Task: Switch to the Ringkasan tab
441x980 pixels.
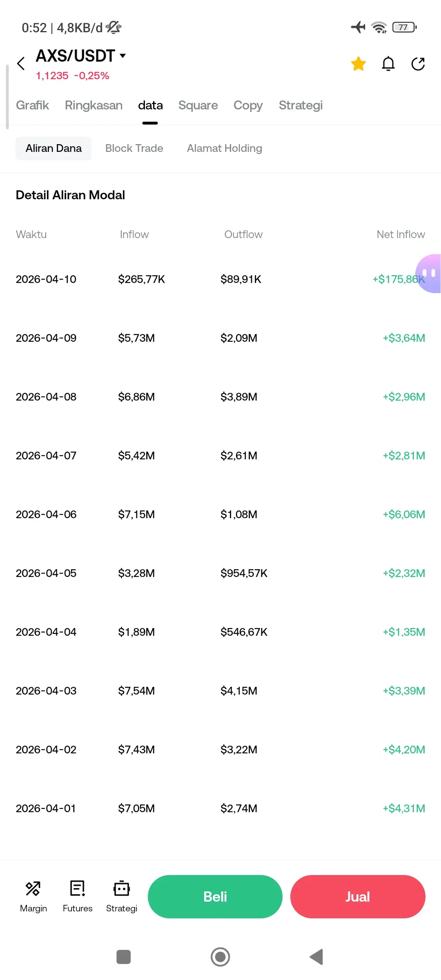Action: click(94, 105)
